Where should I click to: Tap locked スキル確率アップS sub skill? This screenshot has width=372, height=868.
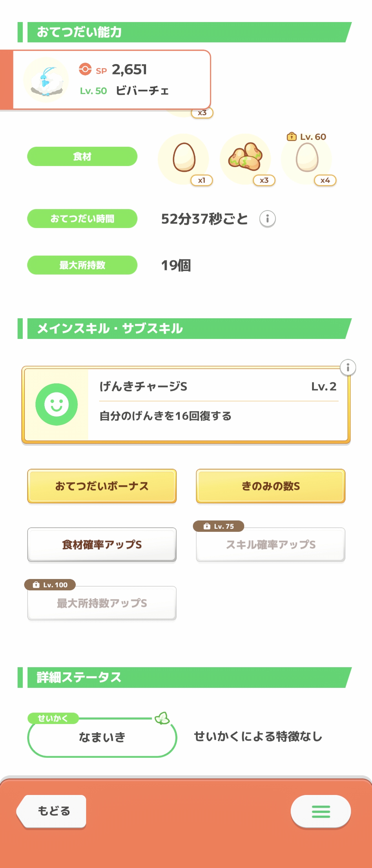pos(271,545)
